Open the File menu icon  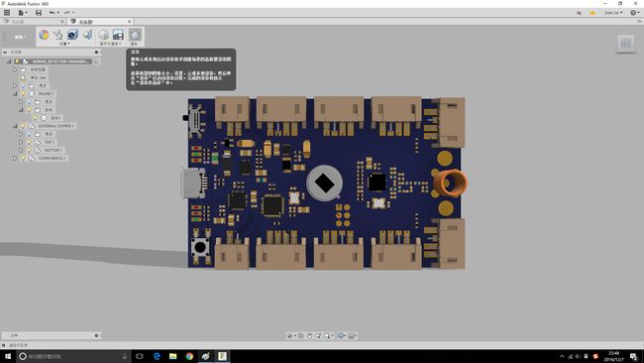tap(21, 13)
